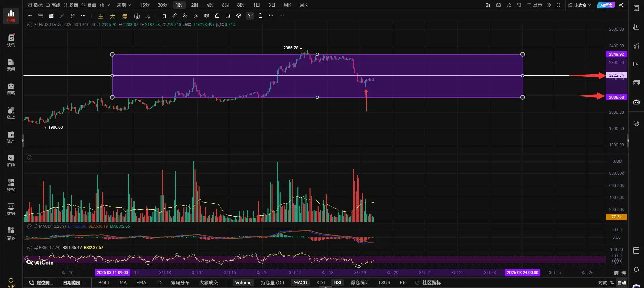Select the trend line drawing tool
The image size is (644, 288).
(x=62, y=16)
